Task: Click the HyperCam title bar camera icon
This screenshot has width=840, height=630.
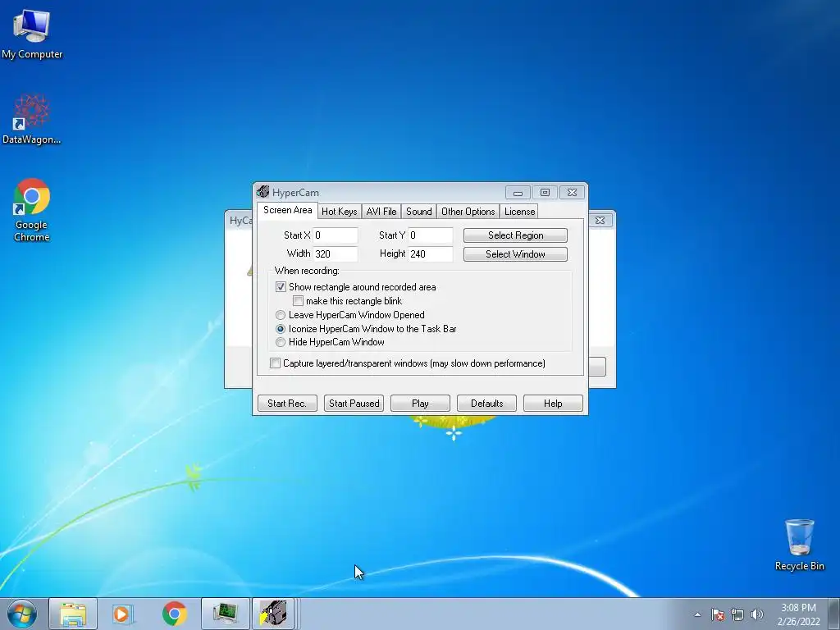Action: [262, 192]
